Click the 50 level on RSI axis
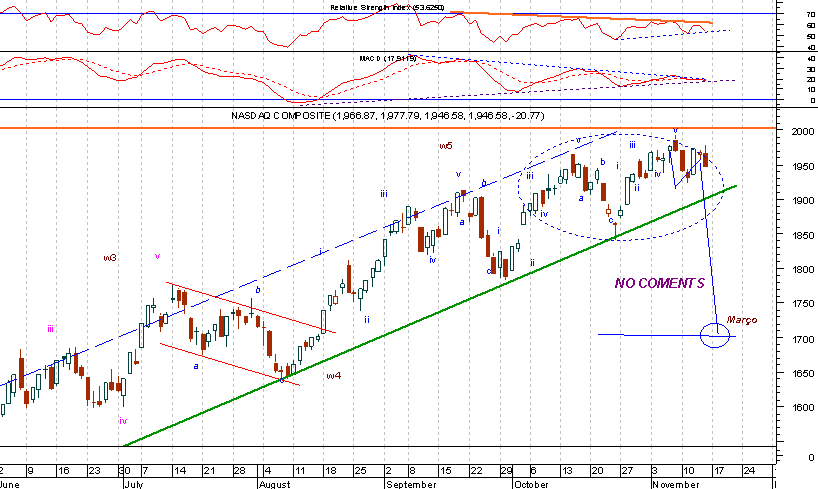 coord(810,37)
